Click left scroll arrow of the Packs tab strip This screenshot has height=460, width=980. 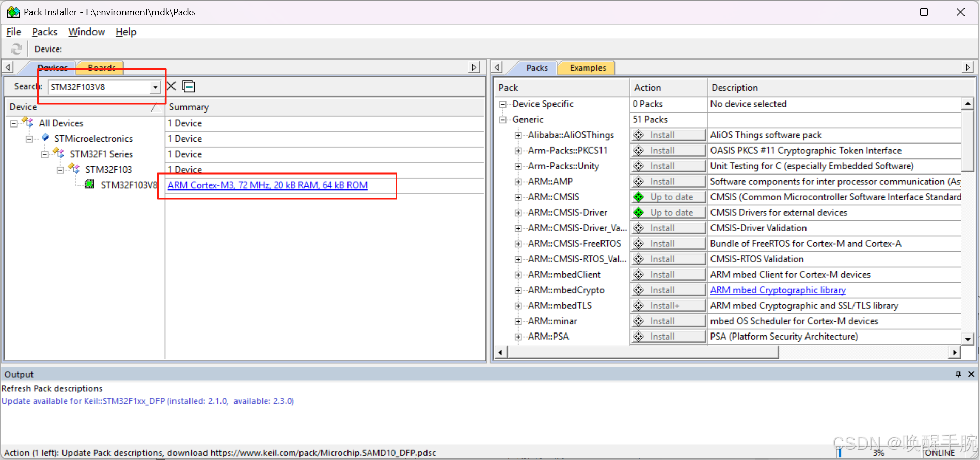(x=497, y=67)
